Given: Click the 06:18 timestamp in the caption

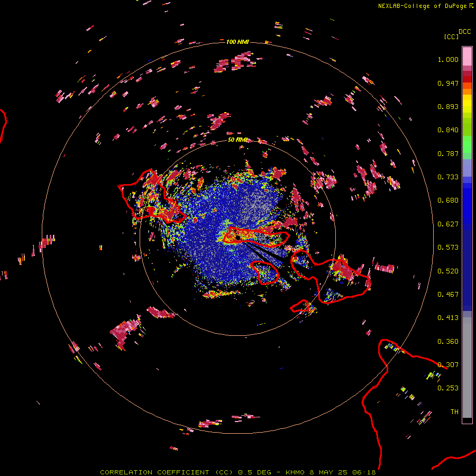Looking at the screenshot, I should pyautogui.click(x=364, y=472).
